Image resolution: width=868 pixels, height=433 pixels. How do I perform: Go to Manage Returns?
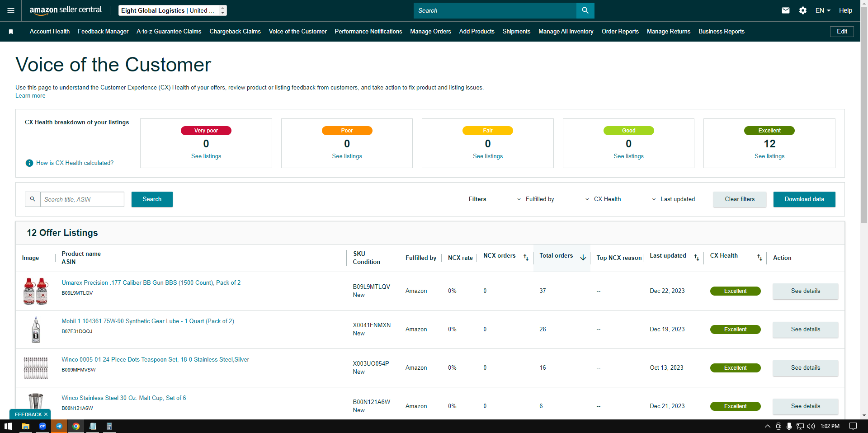(x=668, y=32)
